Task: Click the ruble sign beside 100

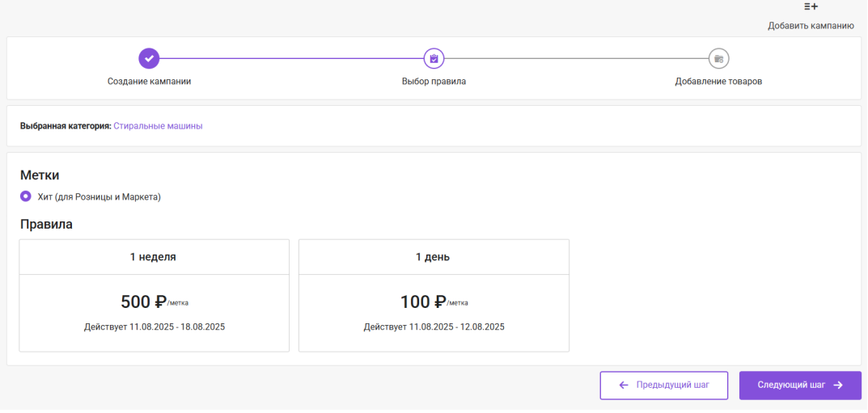Action: pyautogui.click(x=439, y=302)
